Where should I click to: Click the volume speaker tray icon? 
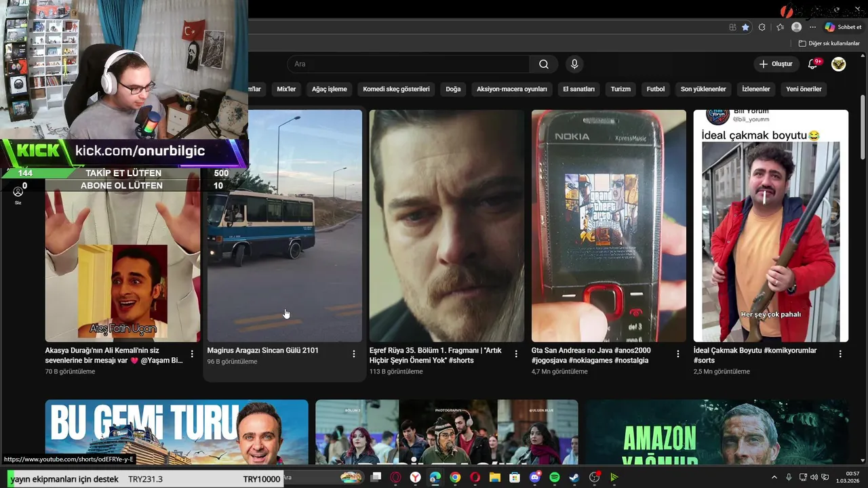pos(814,477)
